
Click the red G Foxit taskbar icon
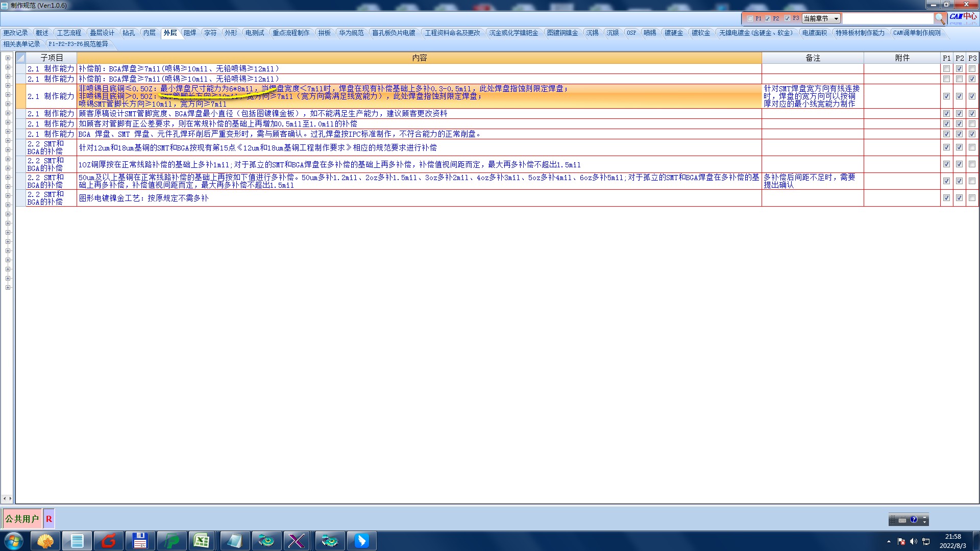[x=109, y=541]
